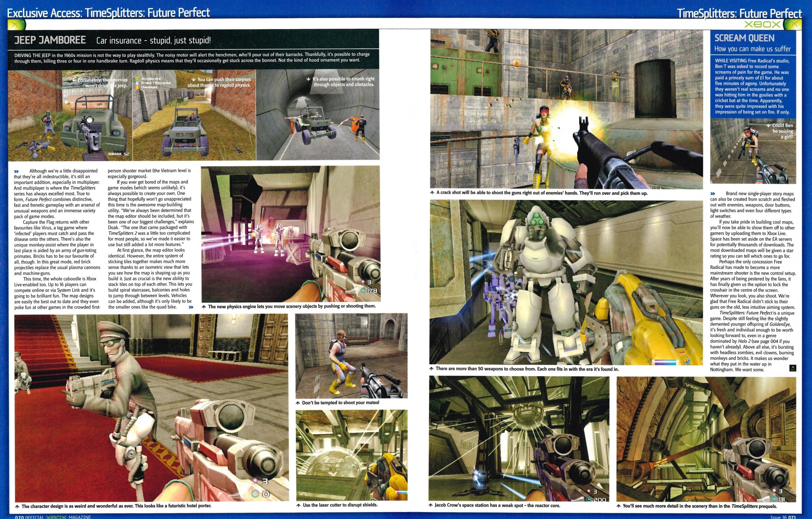Click the 'SCREAM QUEEN' sidebar heading

[744, 38]
